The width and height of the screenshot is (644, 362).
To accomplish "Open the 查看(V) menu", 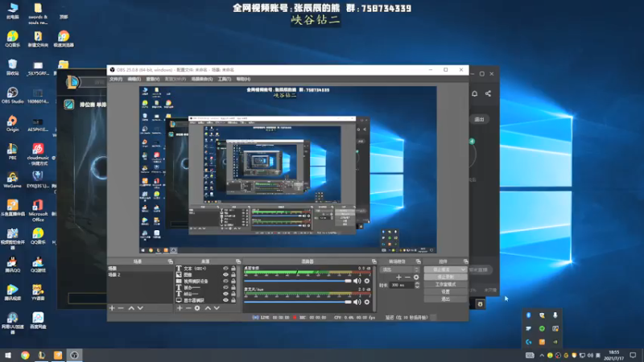I will pyautogui.click(x=153, y=79).
